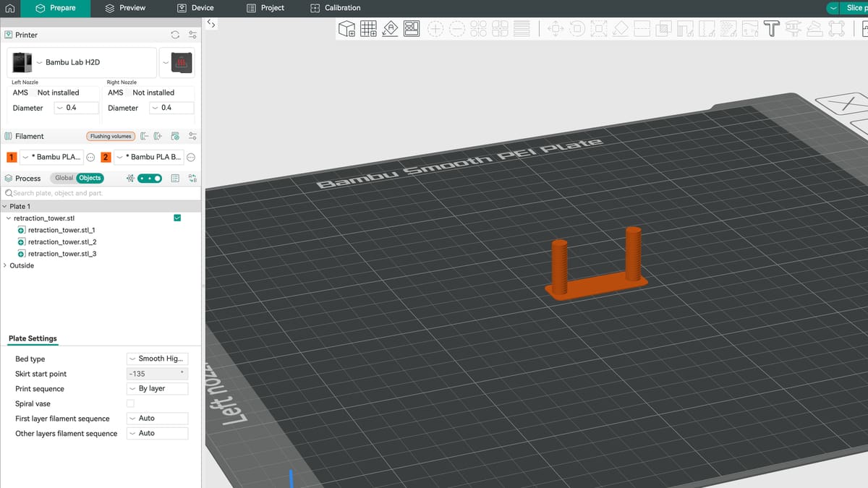Open the Right Nozzle diameter dropdown
This screenshot has width=868, height=488.
(171, 108)
